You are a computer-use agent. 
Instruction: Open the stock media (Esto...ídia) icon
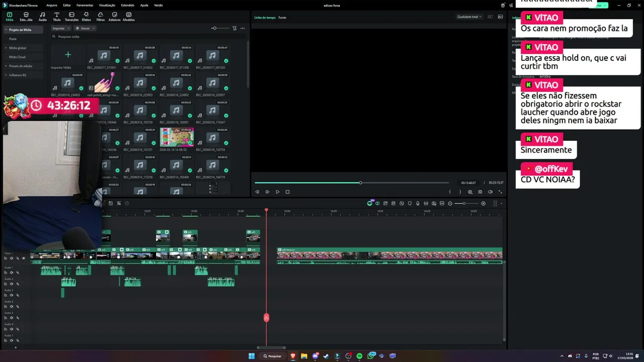[26, 17]
